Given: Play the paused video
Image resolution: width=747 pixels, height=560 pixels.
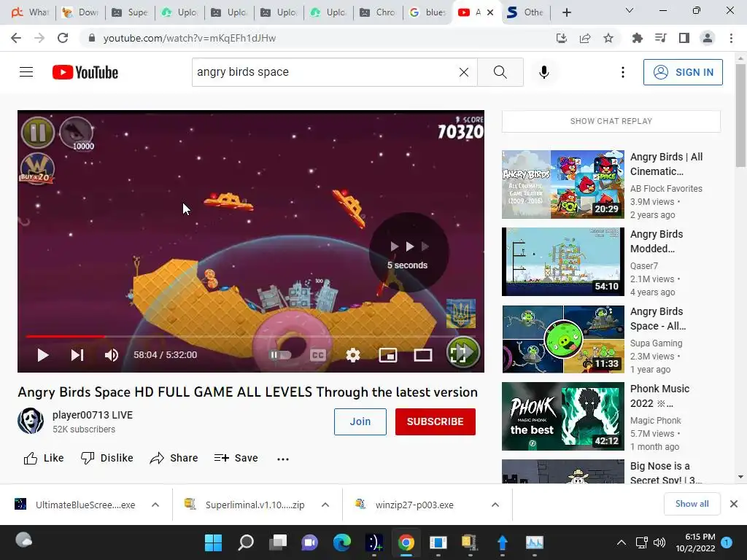Looking at the screenshot, I should tap(43, 355).
